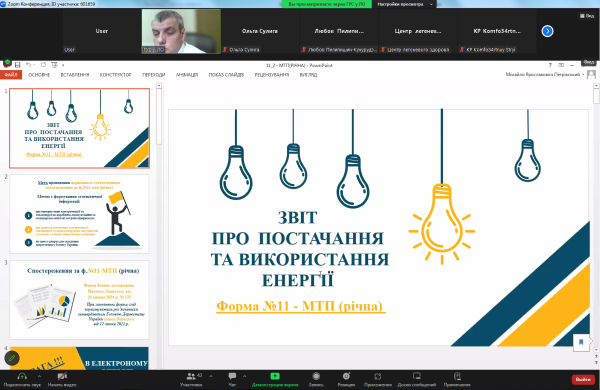
Task: Expand the quick access toolbar customize arrow
Action: click(x=63, y=65)
